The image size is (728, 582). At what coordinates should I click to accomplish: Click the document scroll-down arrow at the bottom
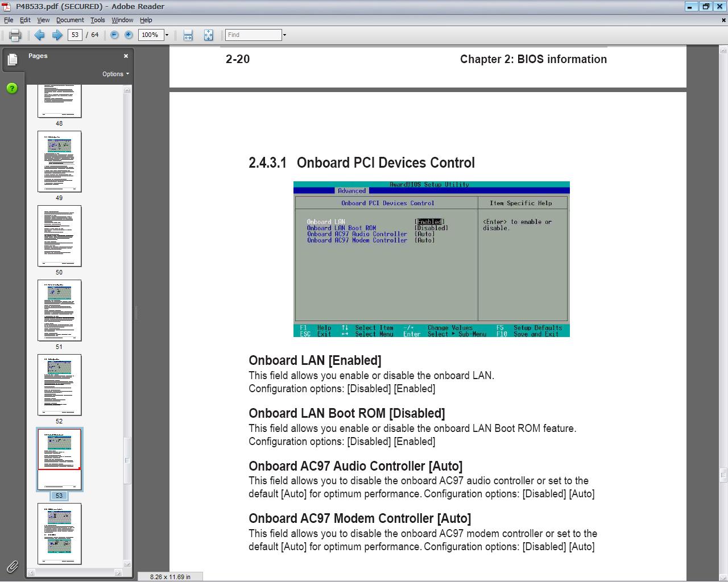723,576
